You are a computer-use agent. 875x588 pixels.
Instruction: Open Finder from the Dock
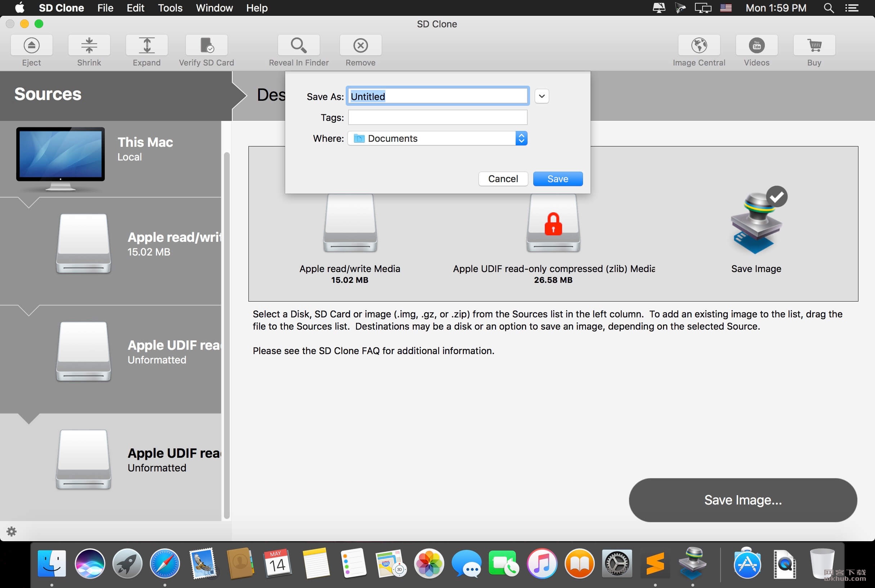(x=52, y=563)
